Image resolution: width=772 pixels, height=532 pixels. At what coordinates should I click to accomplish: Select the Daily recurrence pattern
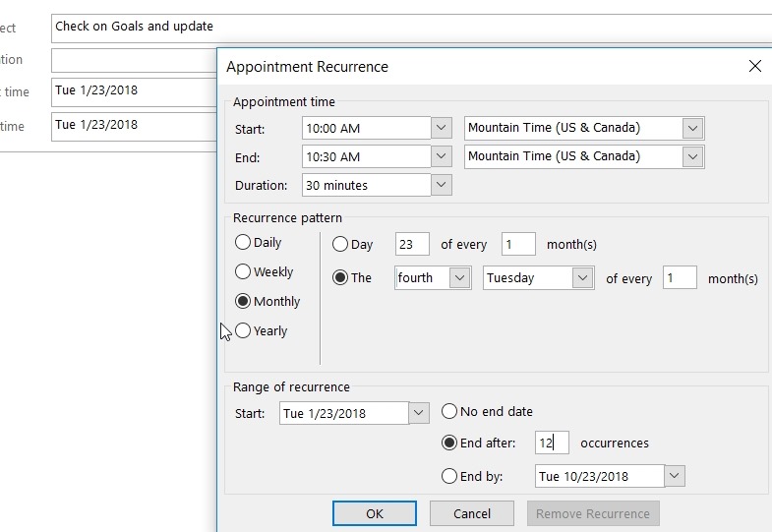point(243,243)
